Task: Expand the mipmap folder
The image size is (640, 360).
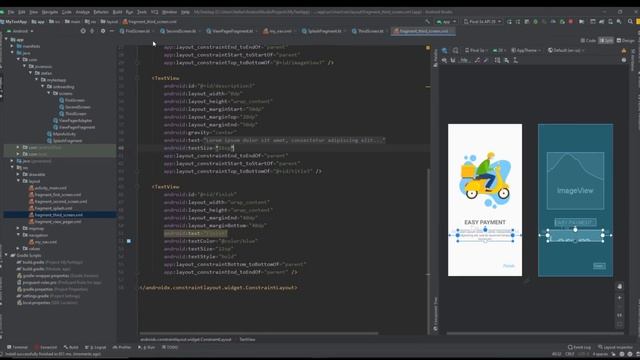Action: pyautogui.click(x=18, y=228)
